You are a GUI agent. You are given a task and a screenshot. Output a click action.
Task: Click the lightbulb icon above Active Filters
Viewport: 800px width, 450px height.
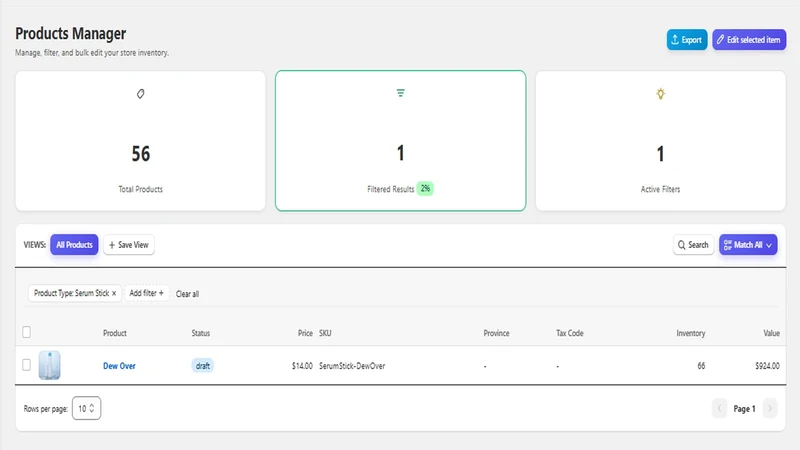click(660, 94)
